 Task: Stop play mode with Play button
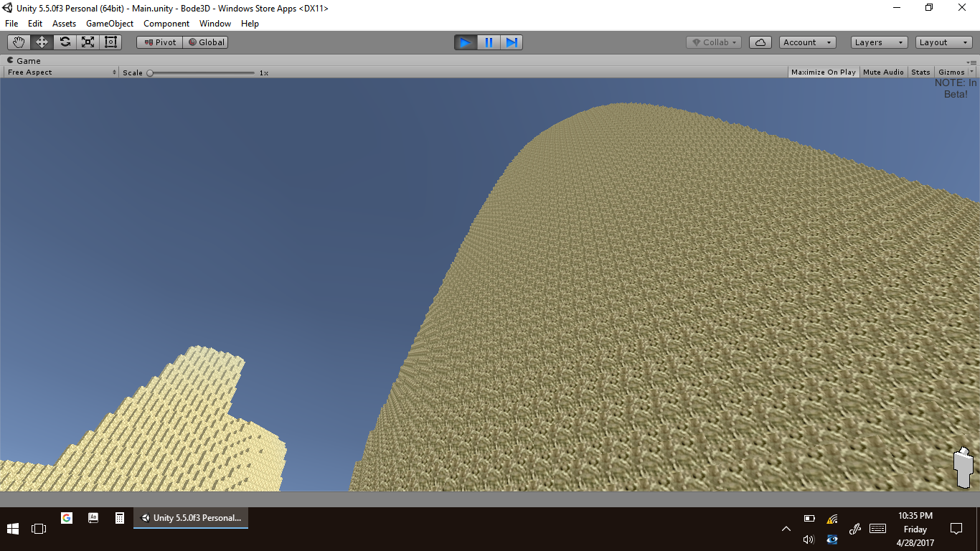pyautogui.click(x=465, y=42)
